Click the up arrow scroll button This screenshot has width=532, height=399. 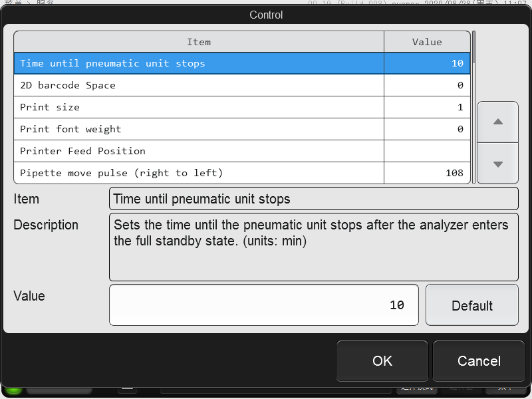coord(497,122)
